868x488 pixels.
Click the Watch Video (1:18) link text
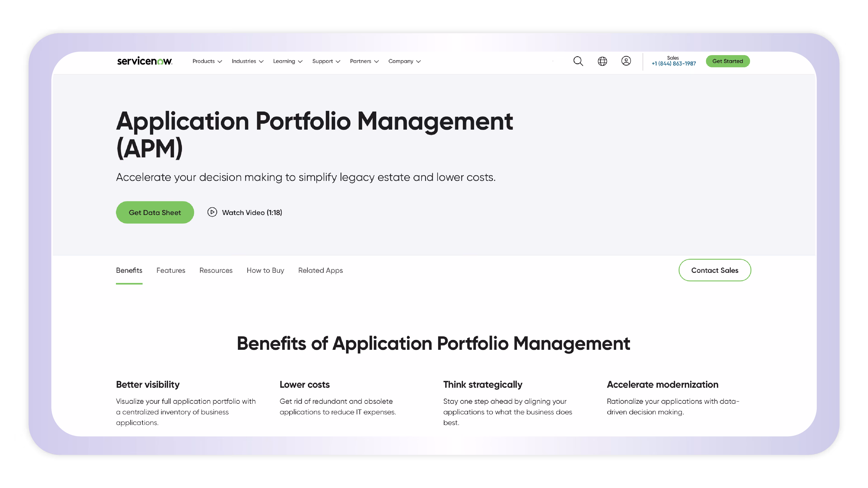pos(252,212)
